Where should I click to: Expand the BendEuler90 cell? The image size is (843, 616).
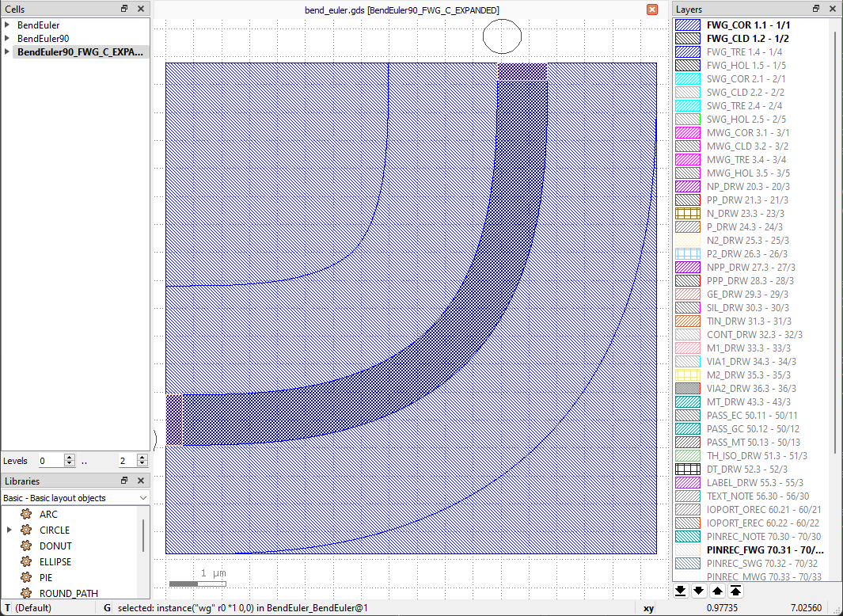(8, 38)
